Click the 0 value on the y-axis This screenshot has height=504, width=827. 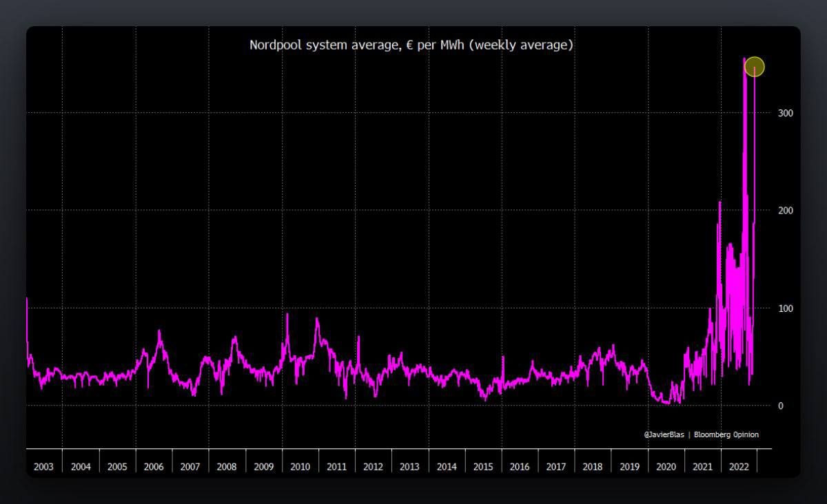pyautogui.click(x=780, y=406)
